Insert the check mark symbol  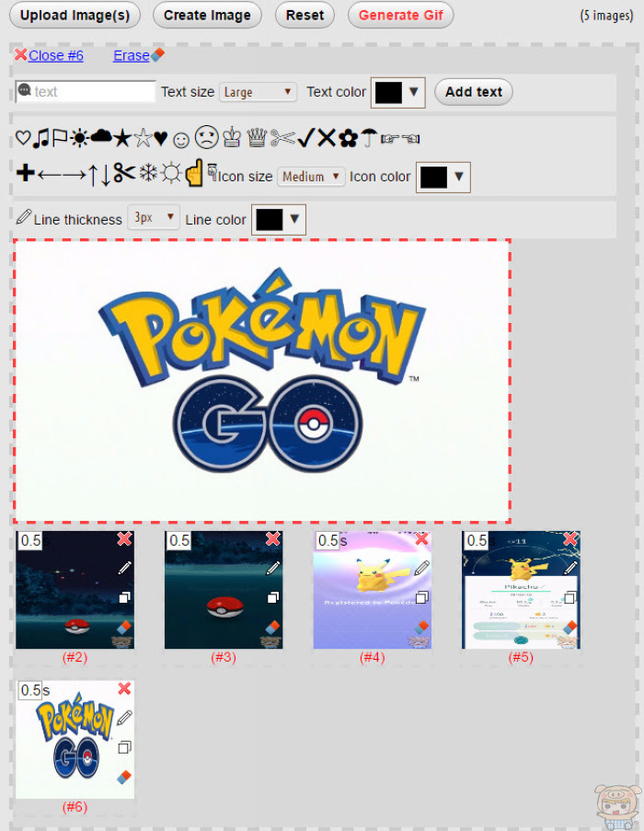pyautogui.click(x=306, y=138)
